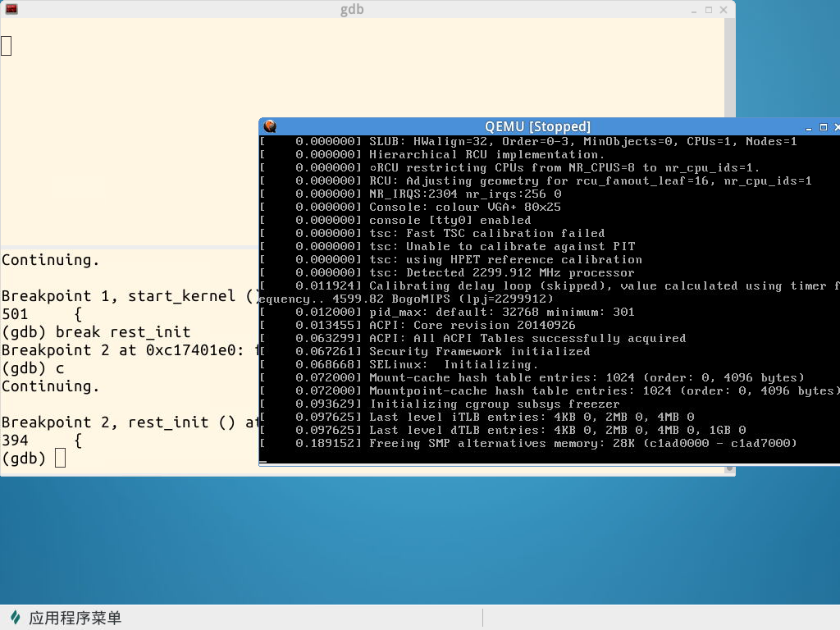Close the gdb window
This screenshot has width=840, height=630.
tap(724, 10)
